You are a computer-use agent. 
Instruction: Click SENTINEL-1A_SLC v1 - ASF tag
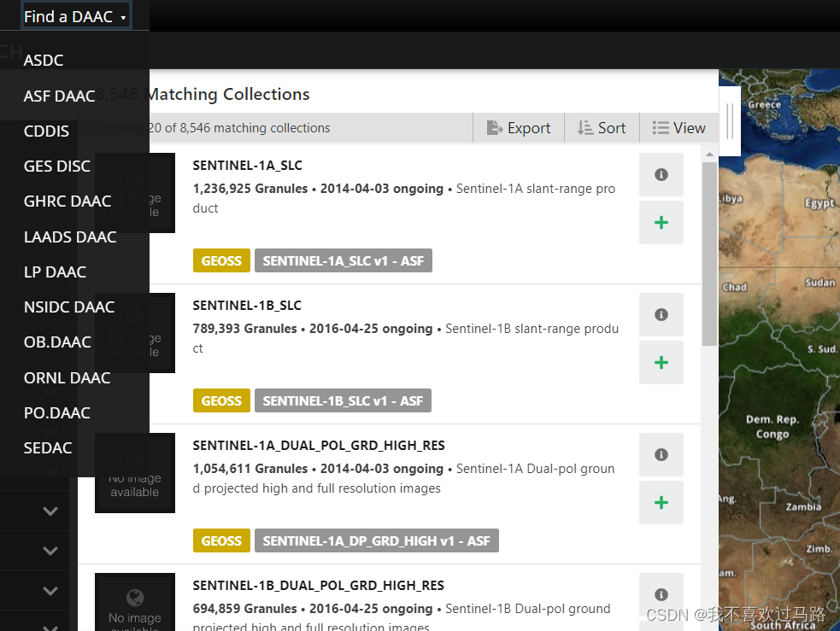click(344, 260)
